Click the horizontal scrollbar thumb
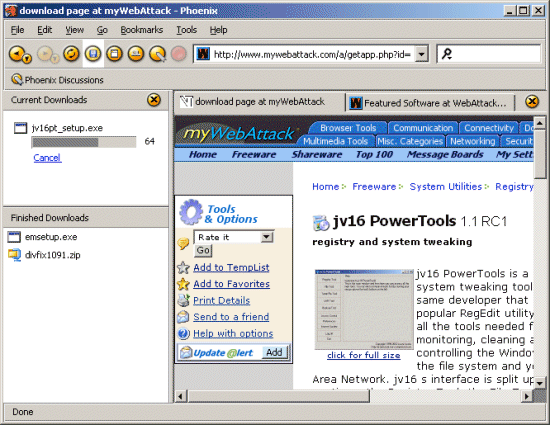 pos(279,396)
